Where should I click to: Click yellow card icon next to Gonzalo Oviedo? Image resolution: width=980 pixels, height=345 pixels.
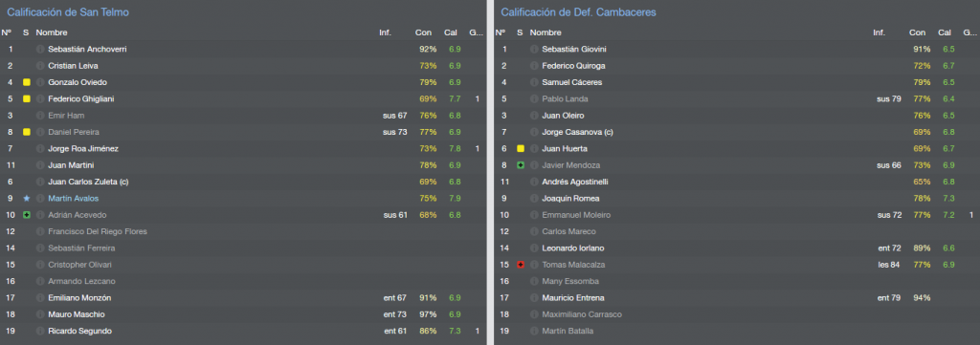[26, 82]
